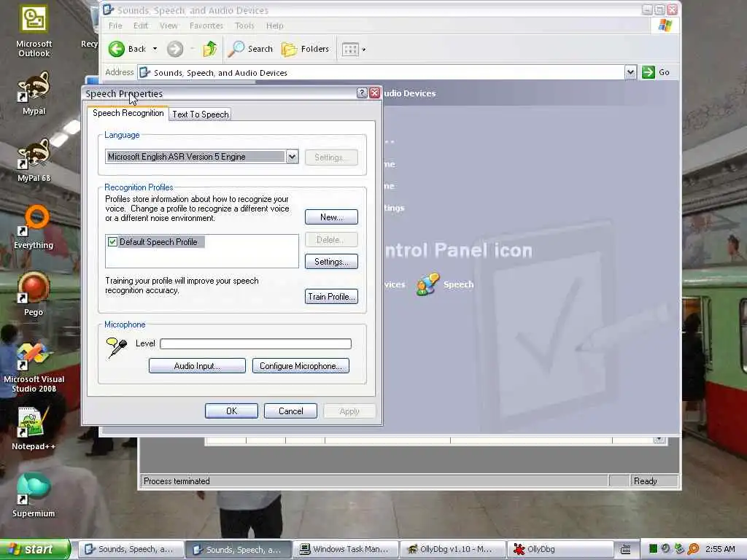Image resolution: width=747 pixels, height=560 pixels.
Task: Expand the Language engine dropdown
Action: (292, 156)
